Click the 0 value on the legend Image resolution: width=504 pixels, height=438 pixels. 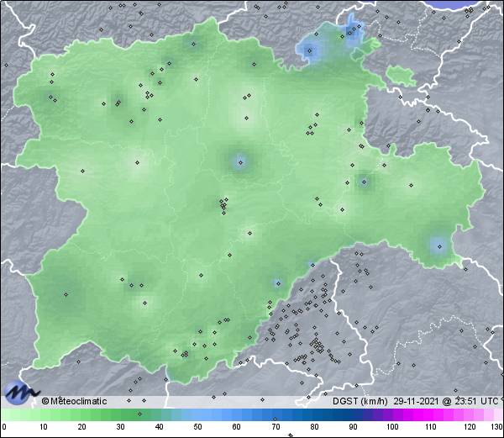click(x=4, y=427)
